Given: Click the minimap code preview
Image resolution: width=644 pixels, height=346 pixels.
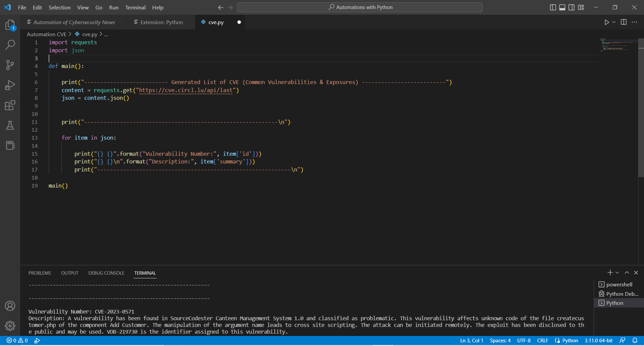Looking at the screenshot, I should [x=619, y=45].
